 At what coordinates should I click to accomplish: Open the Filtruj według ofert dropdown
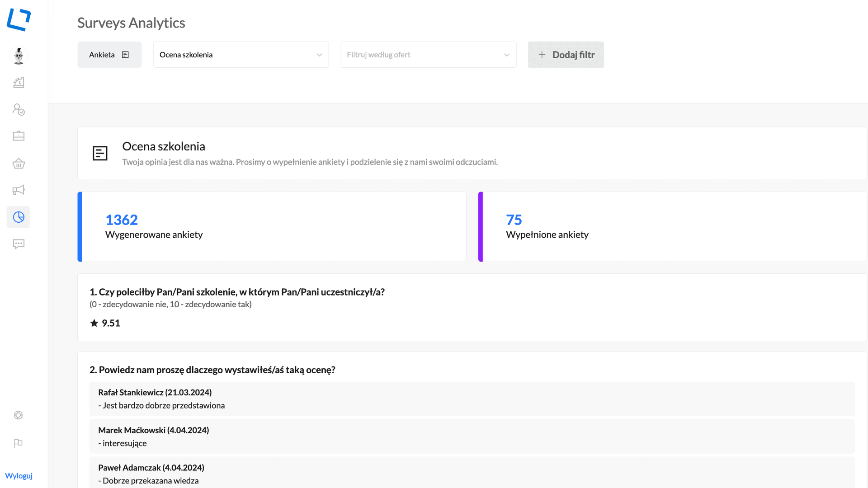428,55
